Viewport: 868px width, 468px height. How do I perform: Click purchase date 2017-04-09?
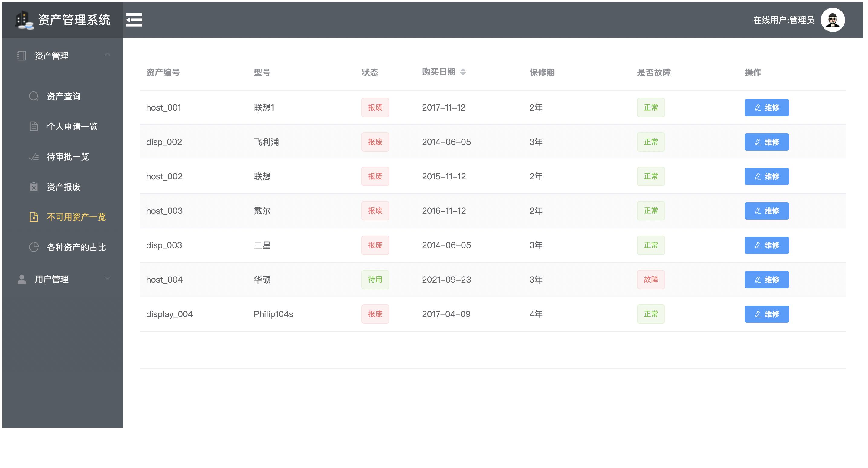(446, 314)
